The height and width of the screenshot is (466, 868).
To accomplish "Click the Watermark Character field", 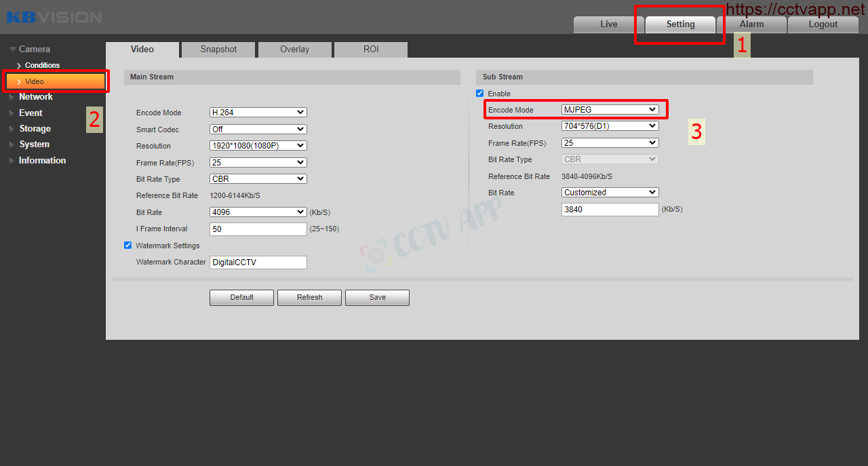I will pos(258,262).
